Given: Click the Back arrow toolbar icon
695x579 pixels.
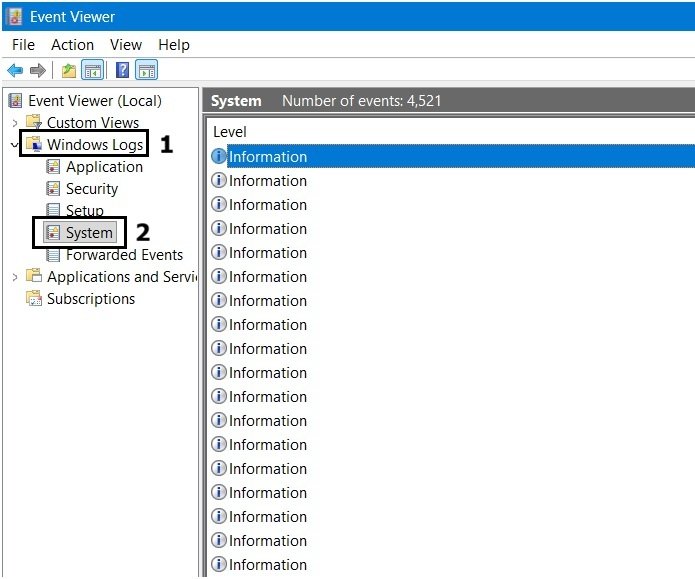Looking at the screenshot, I should [16, 70].
